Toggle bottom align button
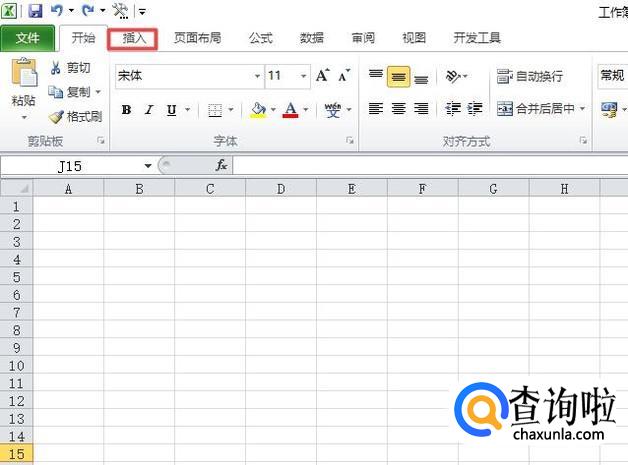Image resolution: width=628 pixels, height=465 pixels. (x=421, y=77)
